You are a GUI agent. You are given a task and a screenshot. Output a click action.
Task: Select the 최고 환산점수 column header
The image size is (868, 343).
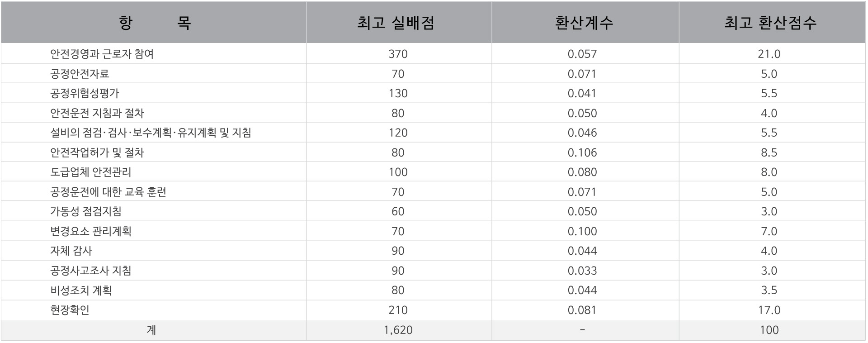point(770,23)
